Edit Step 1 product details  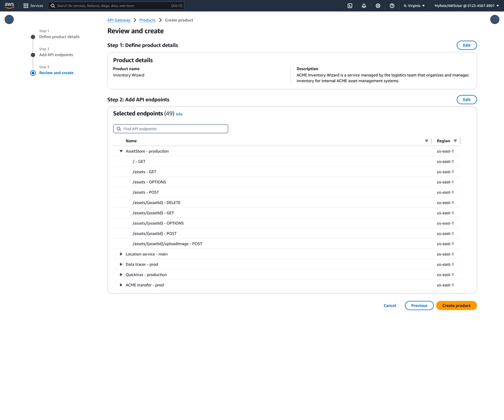(x=467, y=45)
